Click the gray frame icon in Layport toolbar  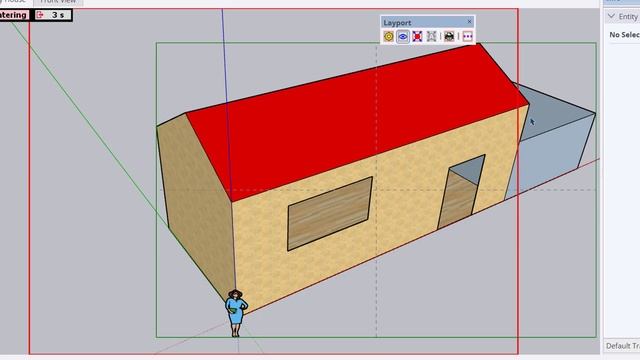tap(431, 36)
